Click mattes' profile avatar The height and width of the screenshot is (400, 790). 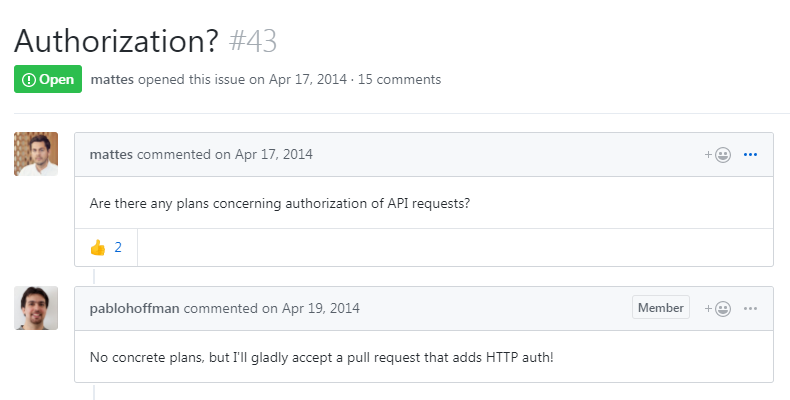pos(36,154)
